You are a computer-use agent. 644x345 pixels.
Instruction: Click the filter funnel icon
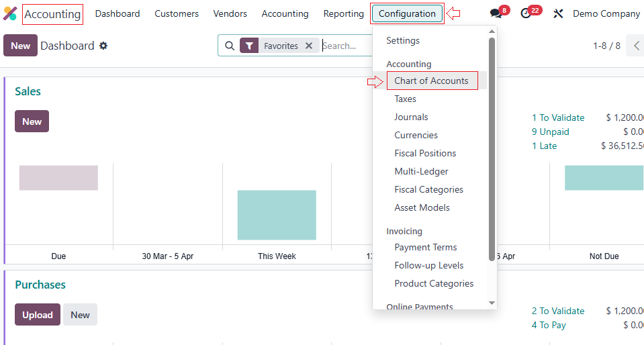tap(249, 46)
